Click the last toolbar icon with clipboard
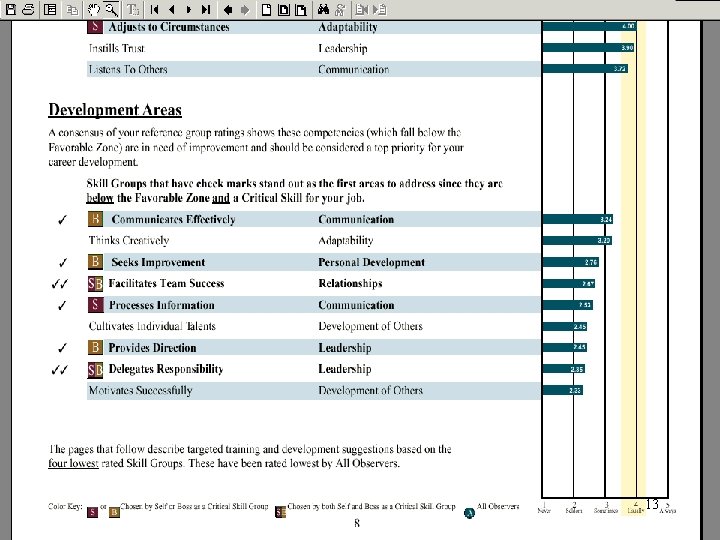 (x=380, y=9)
